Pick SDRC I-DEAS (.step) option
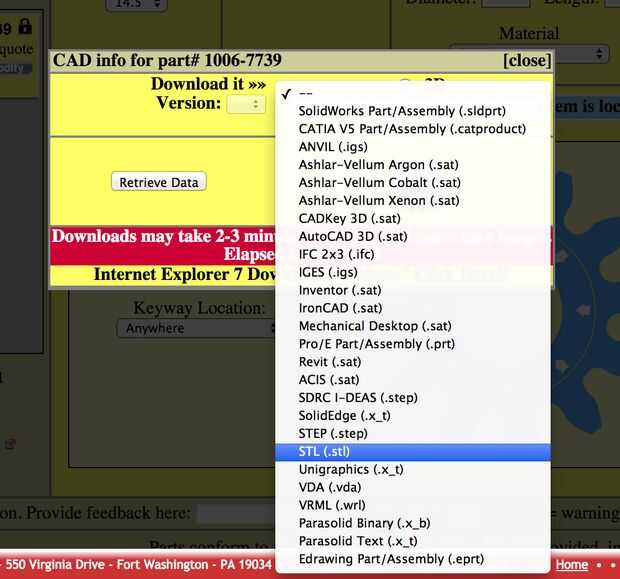 coord(412,397)
